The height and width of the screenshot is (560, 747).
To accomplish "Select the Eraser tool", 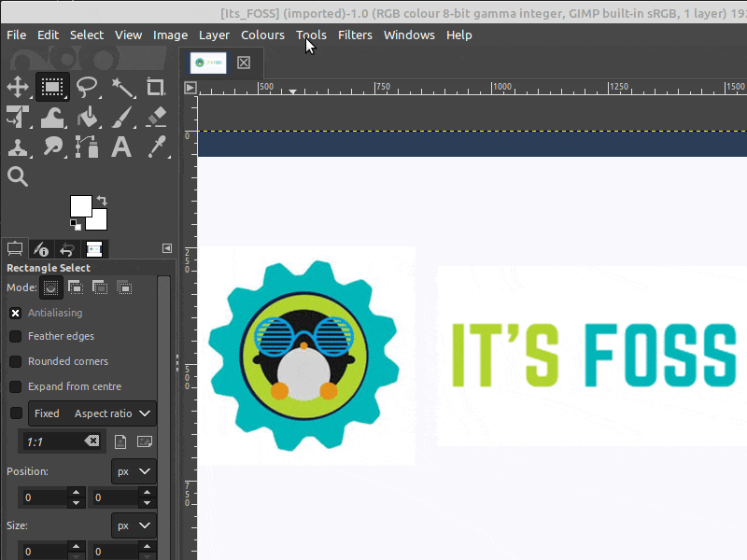I will [x=156, y=118].
